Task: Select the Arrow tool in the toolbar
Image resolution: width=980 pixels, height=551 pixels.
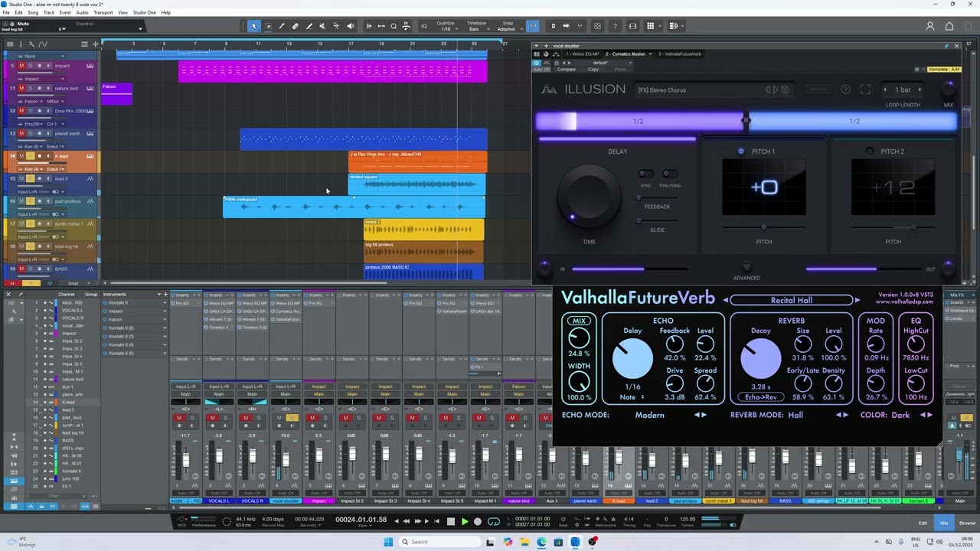Action: click(254, 26)
